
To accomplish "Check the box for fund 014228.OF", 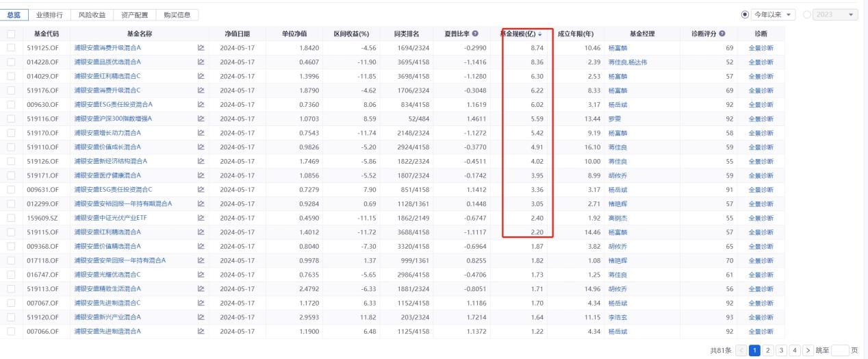I will [x=11, y=62].
